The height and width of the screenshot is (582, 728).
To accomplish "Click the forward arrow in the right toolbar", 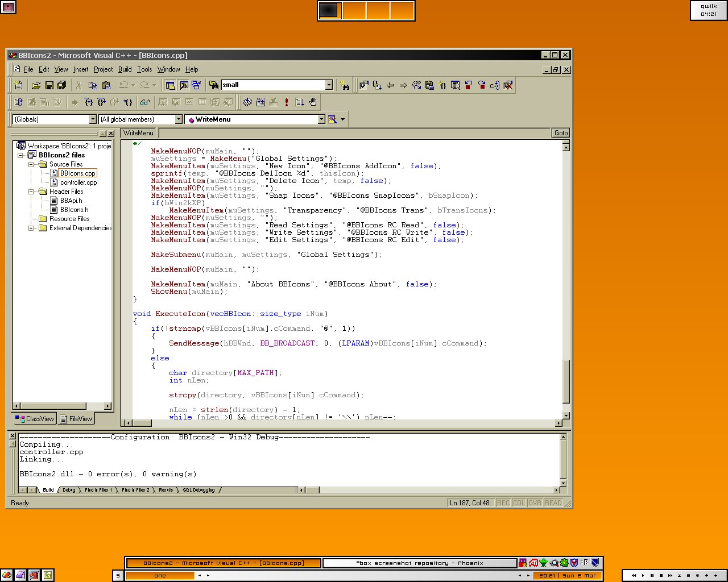I will (x=403, y=85).
